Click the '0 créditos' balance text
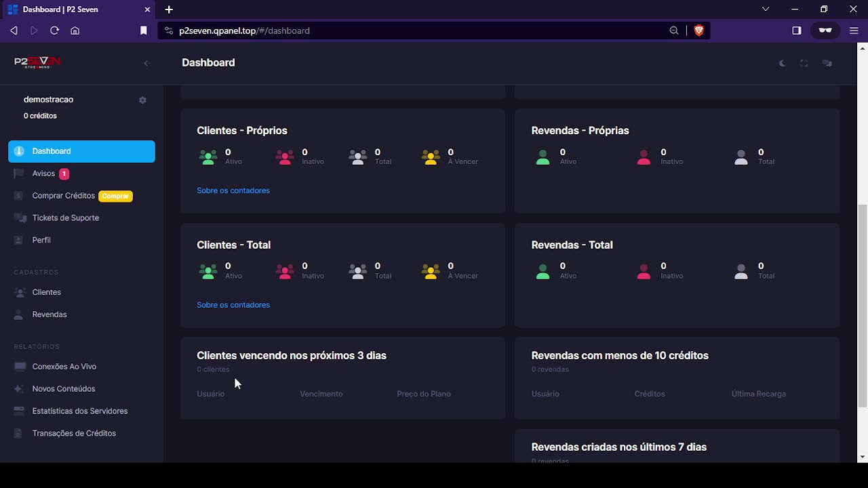Image resolution: width=868 pixels, height=488 pixels. [40, 116]
